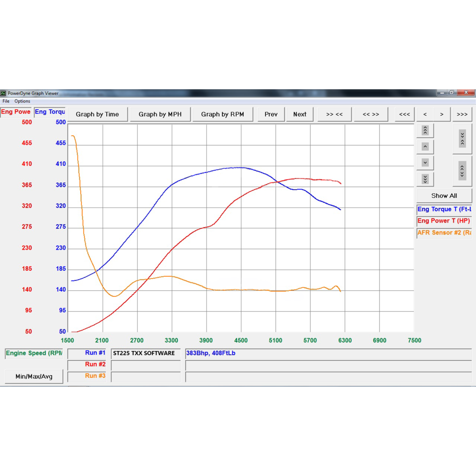Open the Options menu
The image size is (476, 476).
pyautogui.click(x=22, y=101)
